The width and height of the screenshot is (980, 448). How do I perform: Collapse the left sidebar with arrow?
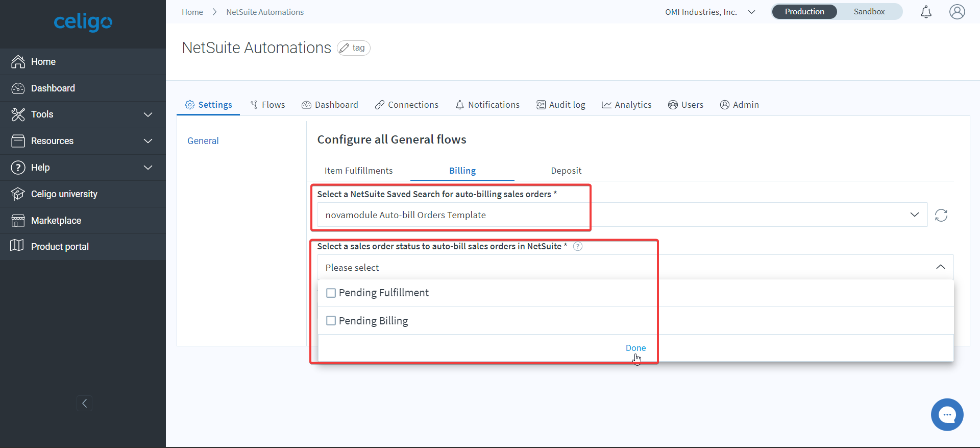point(84,404)
